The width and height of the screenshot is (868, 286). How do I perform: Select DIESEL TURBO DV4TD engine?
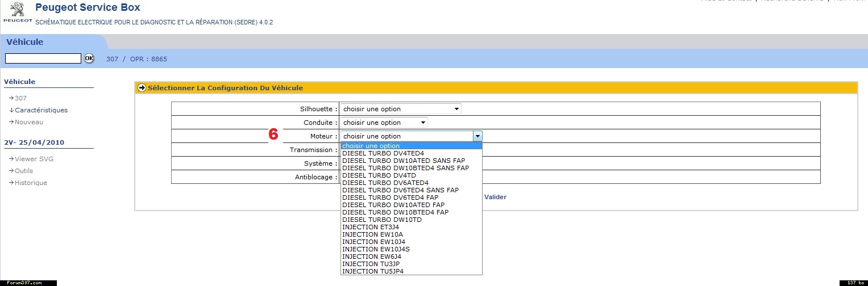(411, 175)
